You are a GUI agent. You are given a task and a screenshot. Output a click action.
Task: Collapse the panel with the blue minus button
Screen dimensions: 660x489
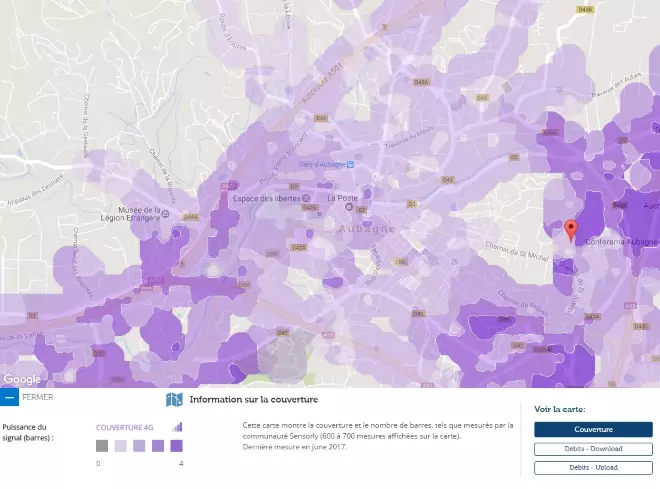(9, 397)
